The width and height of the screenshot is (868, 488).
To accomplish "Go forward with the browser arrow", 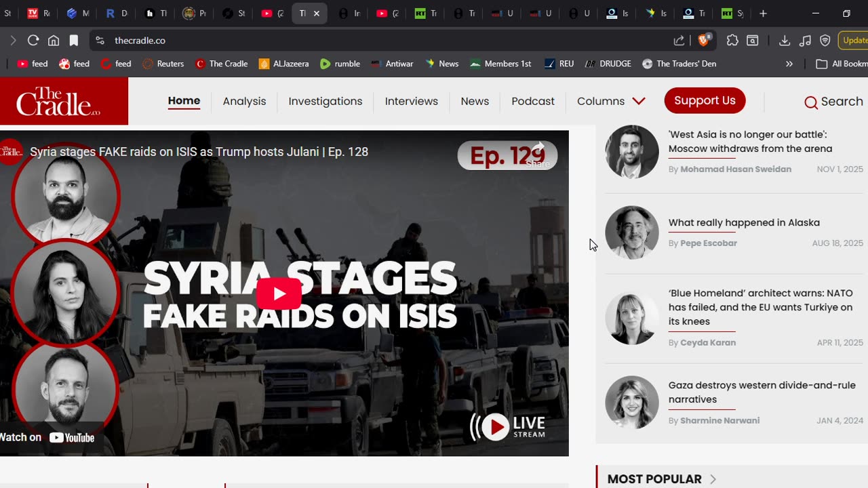I will tap(12, 41).
